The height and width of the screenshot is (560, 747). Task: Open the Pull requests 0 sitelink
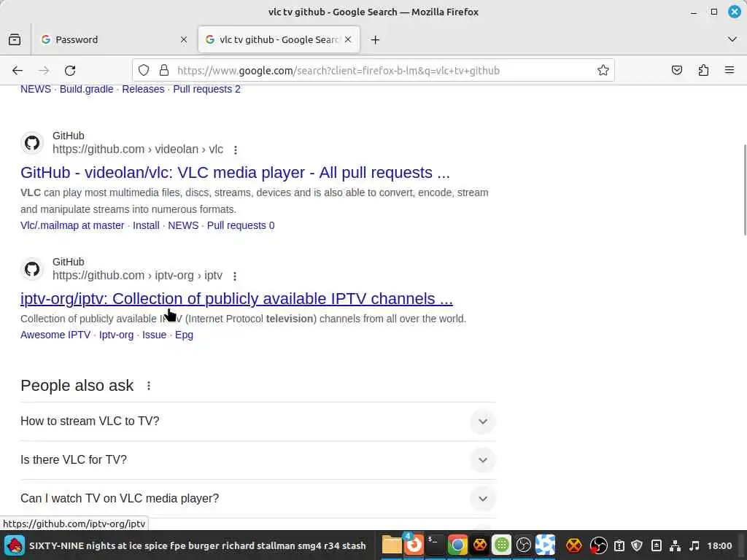[x=241, y=226]
